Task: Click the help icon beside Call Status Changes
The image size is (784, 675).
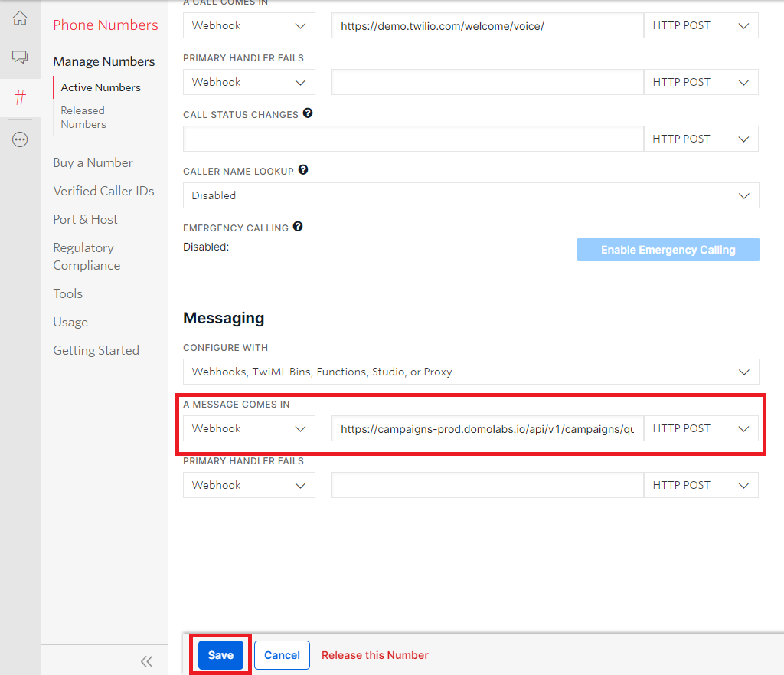Action: click(x=308, y=113)
